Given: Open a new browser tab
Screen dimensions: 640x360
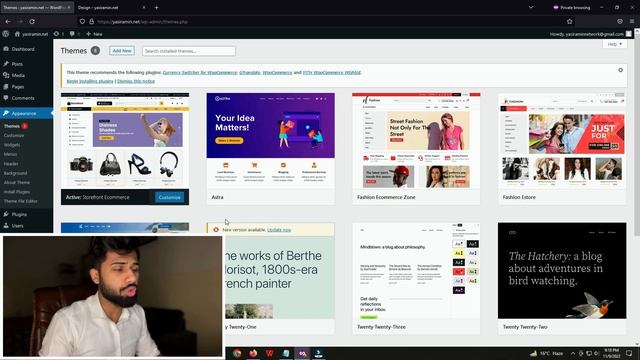Looking at the screenshot, I should (156, 7).
